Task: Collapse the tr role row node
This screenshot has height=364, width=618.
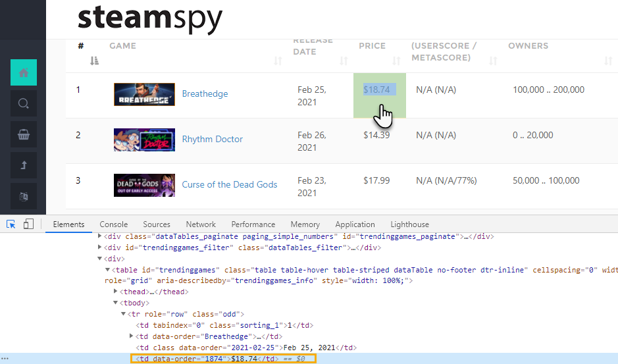Action: click(x=123, y=314)
